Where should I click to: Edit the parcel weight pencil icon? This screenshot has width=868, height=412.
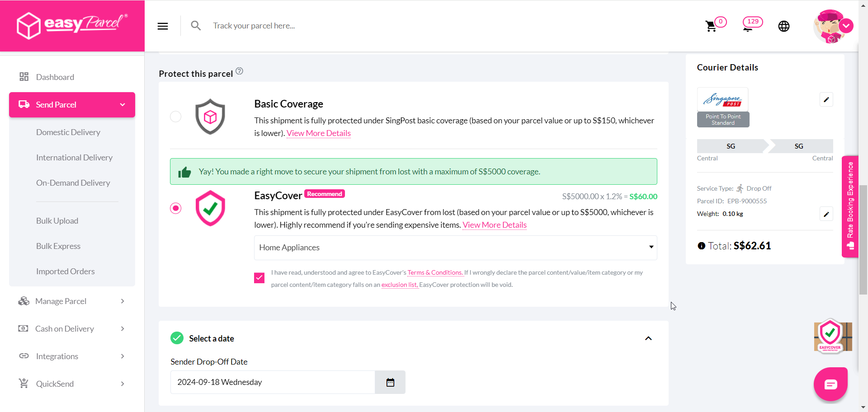click(x=826, y=214)
